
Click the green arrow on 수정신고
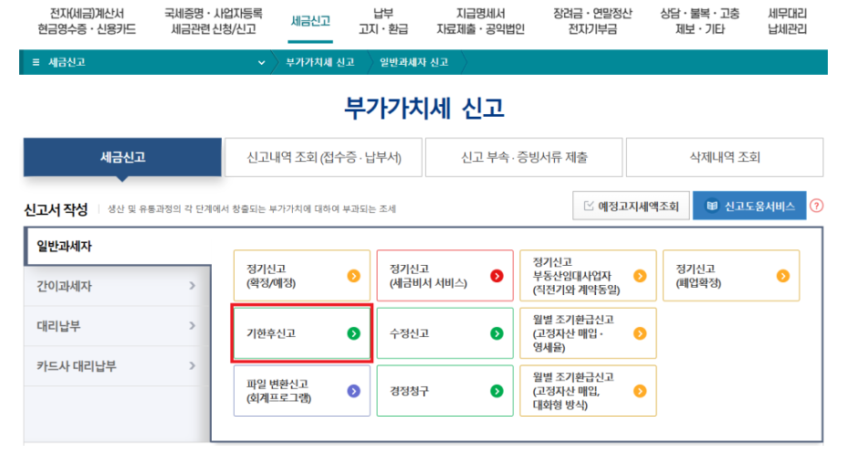click(497, 333)
